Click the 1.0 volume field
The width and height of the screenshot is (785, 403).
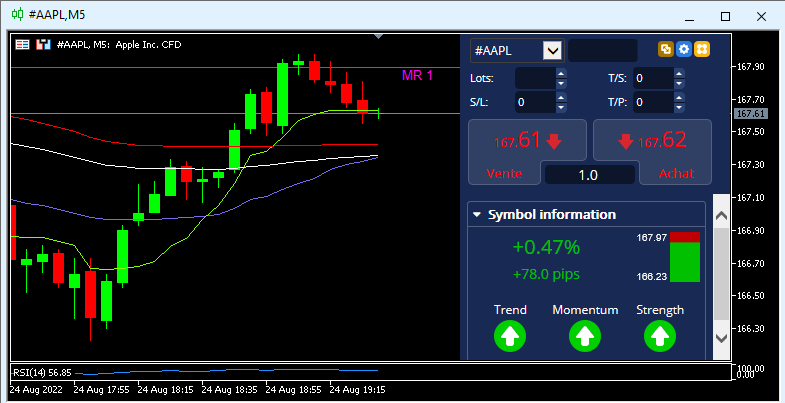(589, 175)
